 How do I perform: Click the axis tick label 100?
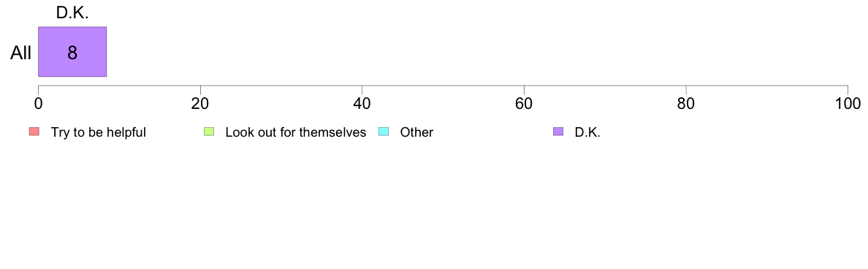tap(848, 103)
